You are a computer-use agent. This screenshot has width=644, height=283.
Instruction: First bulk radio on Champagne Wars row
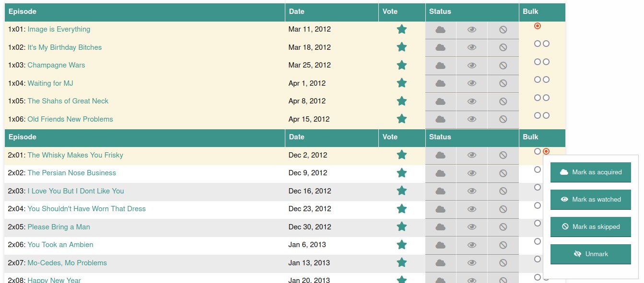click(x=538, y=62)
